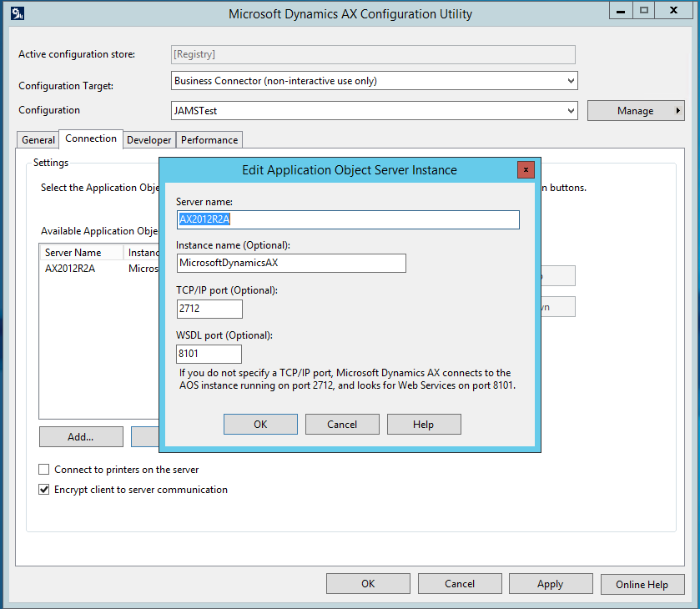Open Online Help

[642, 584]
